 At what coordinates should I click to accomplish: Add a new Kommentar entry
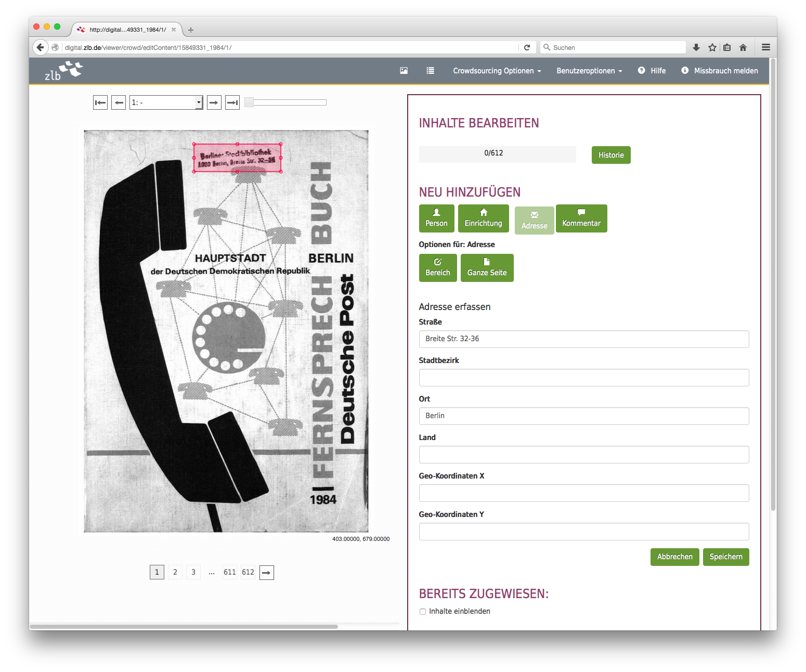tap(581, 218)
